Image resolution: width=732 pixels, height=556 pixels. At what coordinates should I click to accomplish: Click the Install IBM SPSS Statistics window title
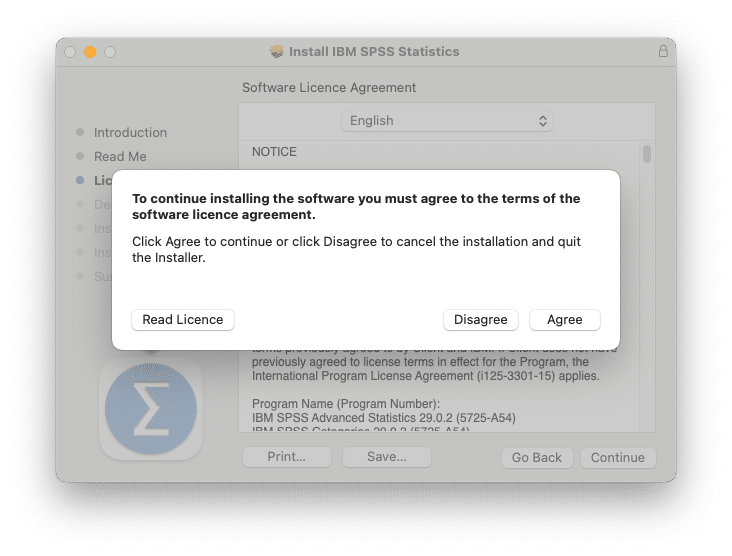tap(374, 51)
